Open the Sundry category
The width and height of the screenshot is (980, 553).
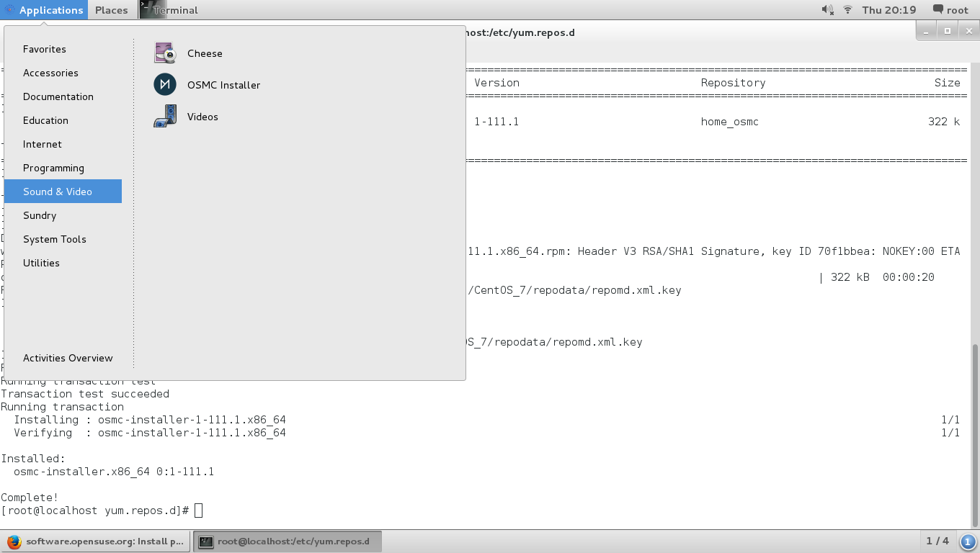pyautogui.click(x=63, y=215)
